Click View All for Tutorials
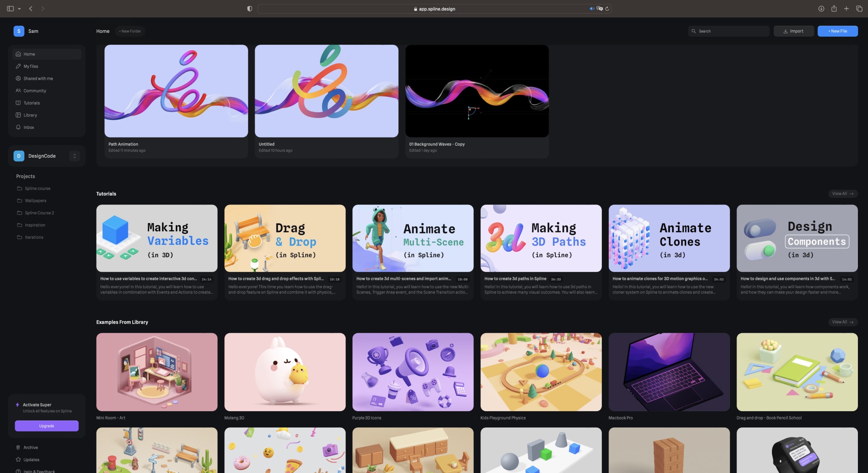 pyautogui.click(x=842, y=194)
